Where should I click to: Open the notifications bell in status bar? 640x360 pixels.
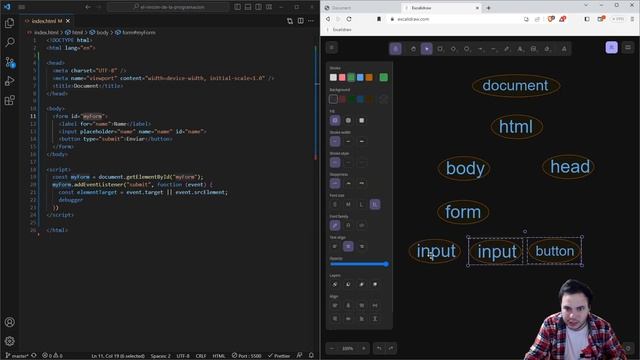coord(311,356)
